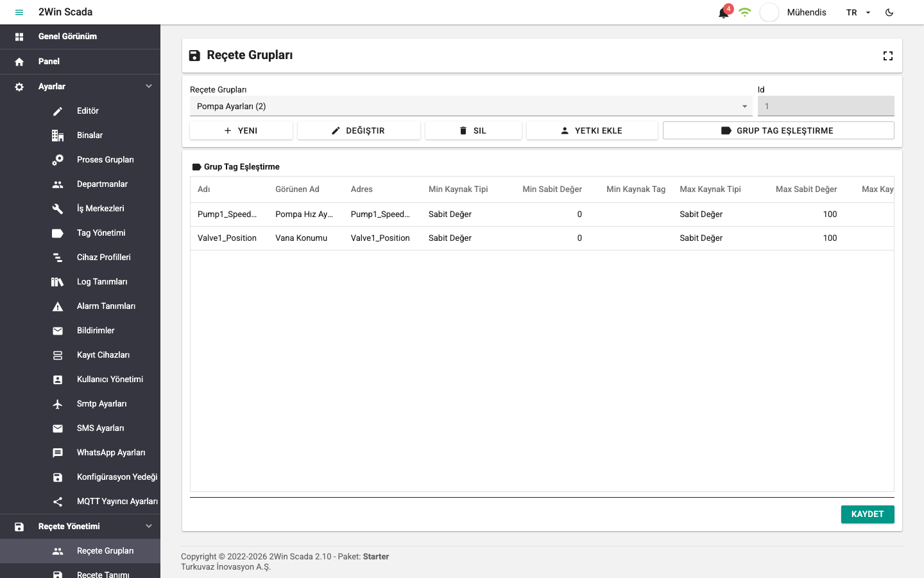Click the YENI button

241,130
